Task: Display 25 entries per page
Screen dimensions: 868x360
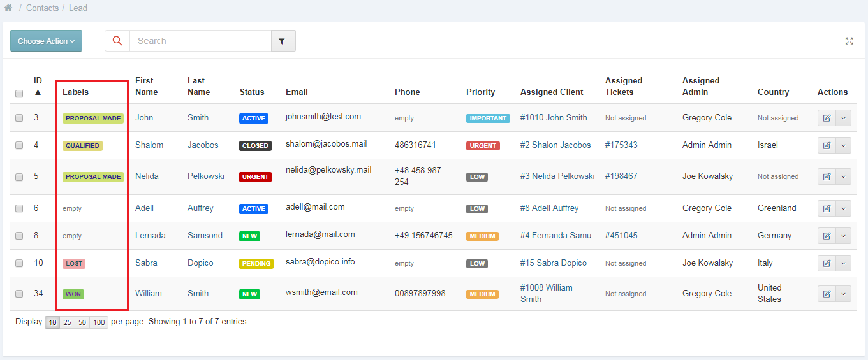Action: (68, 322)
